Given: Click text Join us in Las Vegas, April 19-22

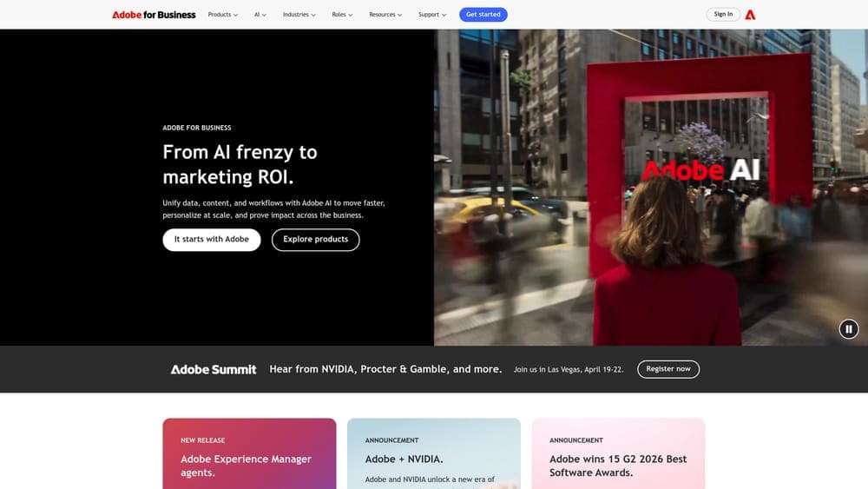Looking at the screenshot, I should tap(569, 369).
